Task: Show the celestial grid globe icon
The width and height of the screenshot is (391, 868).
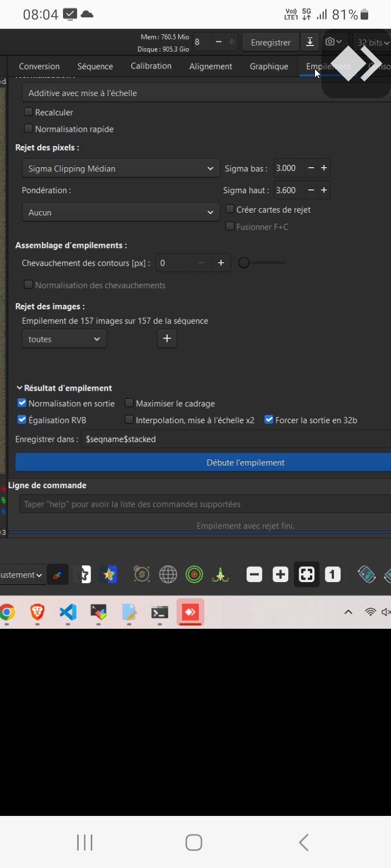Action: point(168,574)
